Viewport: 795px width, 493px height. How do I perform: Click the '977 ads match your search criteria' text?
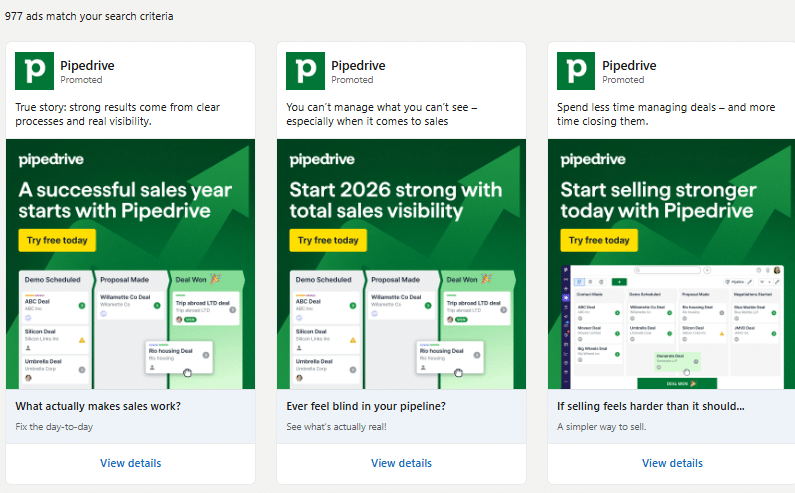click(x=89, y=16)
